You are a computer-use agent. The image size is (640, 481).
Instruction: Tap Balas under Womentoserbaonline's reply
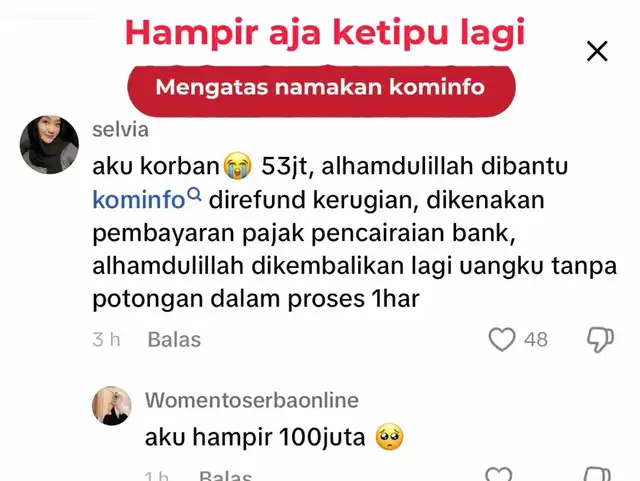tap(226, 476)
